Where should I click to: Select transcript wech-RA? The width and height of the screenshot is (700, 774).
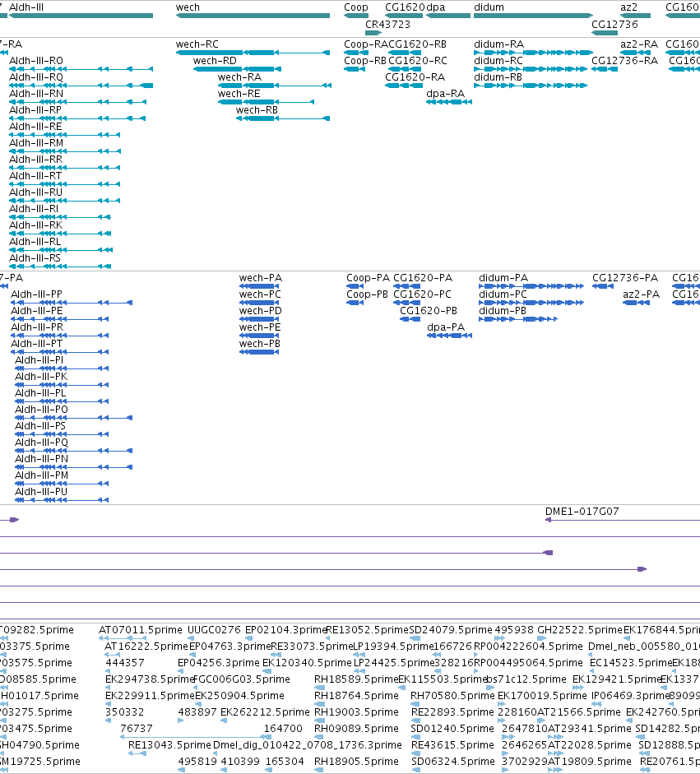coord(275,86)
